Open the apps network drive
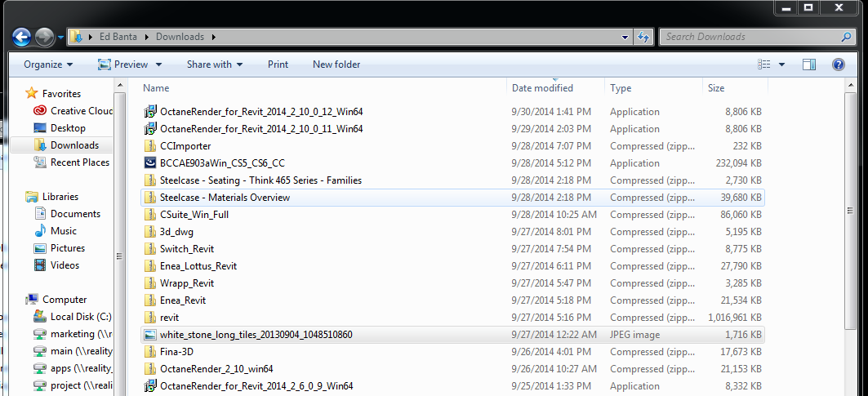 73,368
